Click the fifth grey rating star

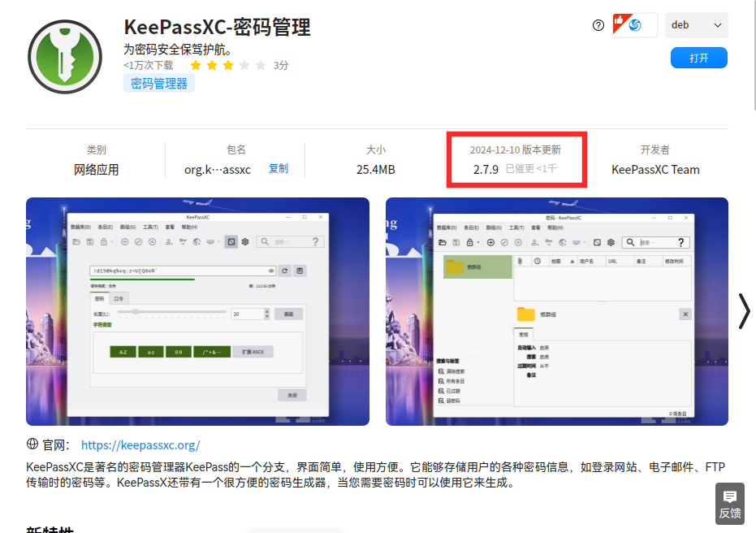261,65
